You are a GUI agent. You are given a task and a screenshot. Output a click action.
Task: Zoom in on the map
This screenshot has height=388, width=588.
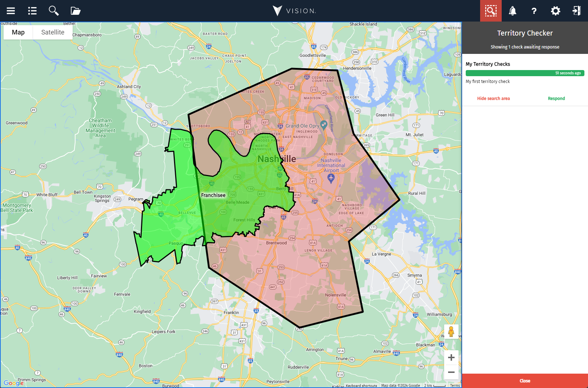point(451,357)
